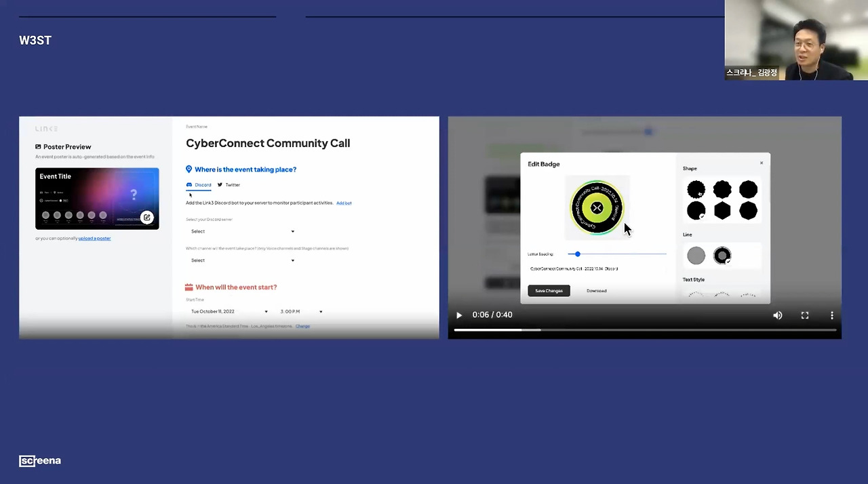This screenshot has width=868, height=484.
Task: Select the hexagon badge shape
Action: click(722, 211)
